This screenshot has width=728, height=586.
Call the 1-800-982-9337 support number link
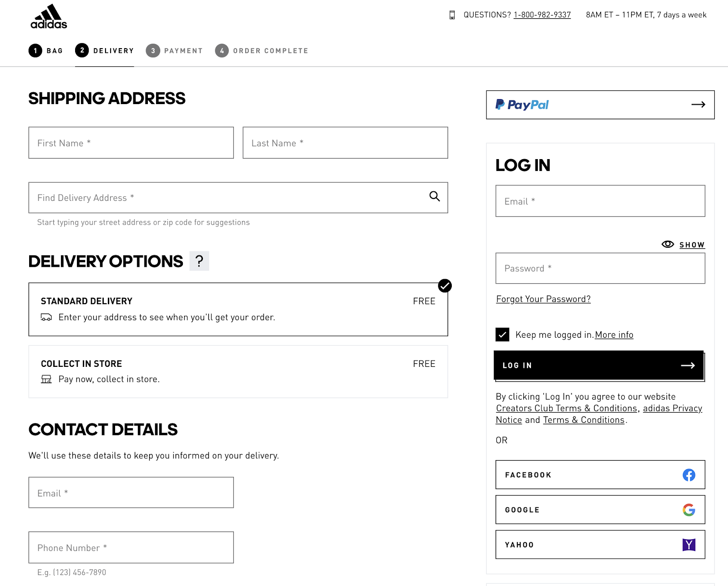(x=542, y=15)
